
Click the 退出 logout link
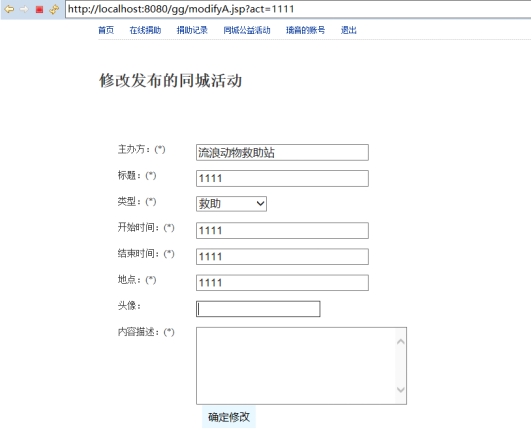click(x=348, y=30)
